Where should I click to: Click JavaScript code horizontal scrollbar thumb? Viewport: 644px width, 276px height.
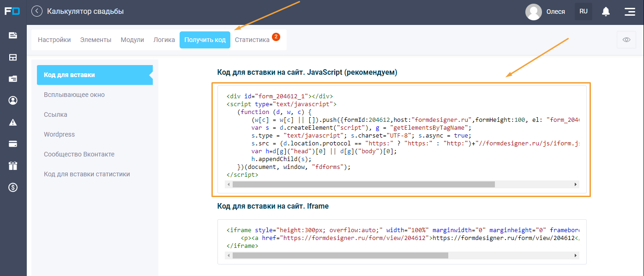pos(363,184)
